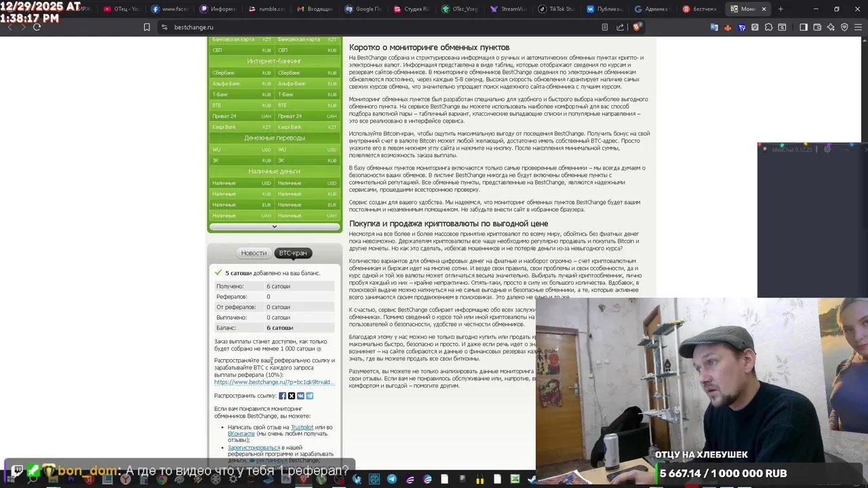Open the Новости tab in sidebar
868x488 pixels.
tap(254, 253)
